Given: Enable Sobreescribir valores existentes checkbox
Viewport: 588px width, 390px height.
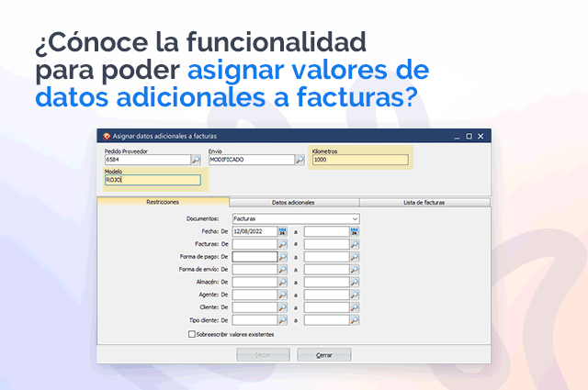Looking at the screenshot, I should 191,334.
